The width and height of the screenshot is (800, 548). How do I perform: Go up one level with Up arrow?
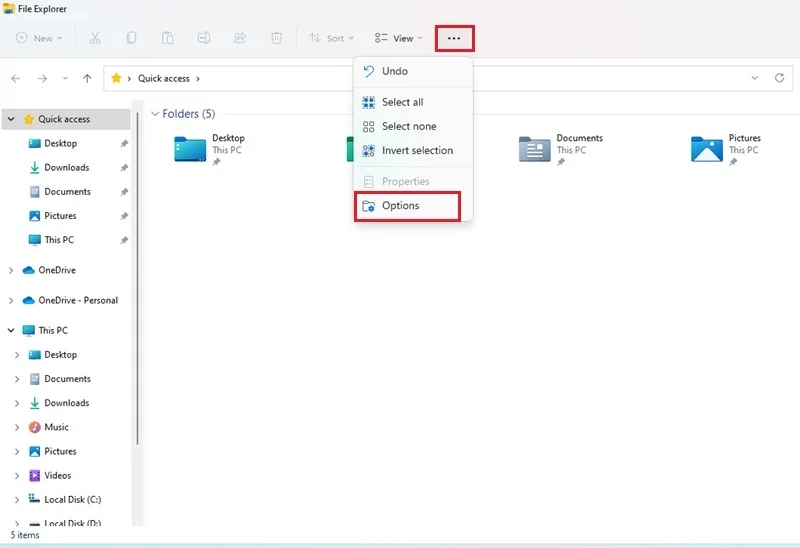click(88, 78)
